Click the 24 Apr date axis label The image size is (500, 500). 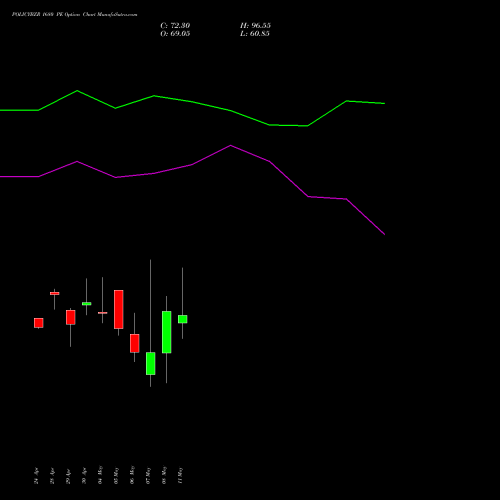pos(36,476)
